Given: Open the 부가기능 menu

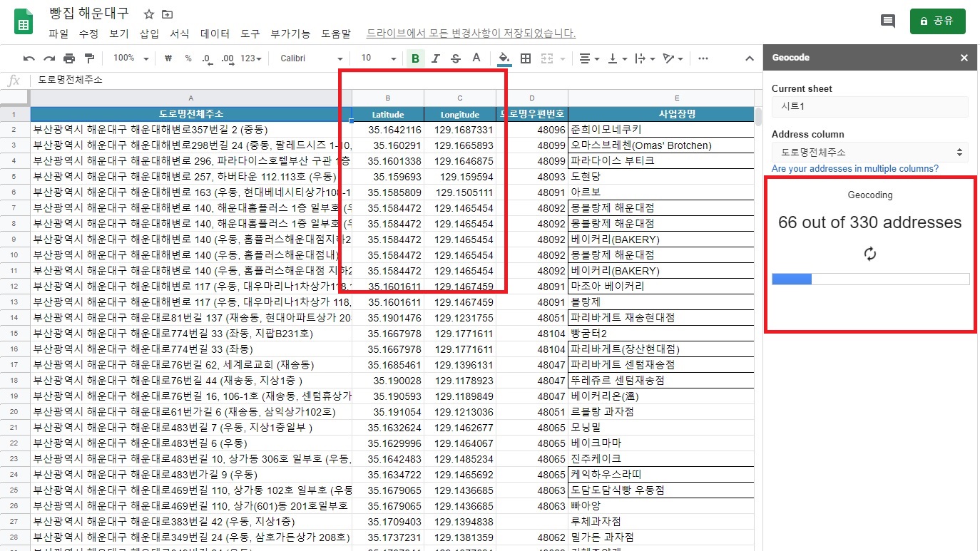Looking at the screenshot, I should 290,34.
